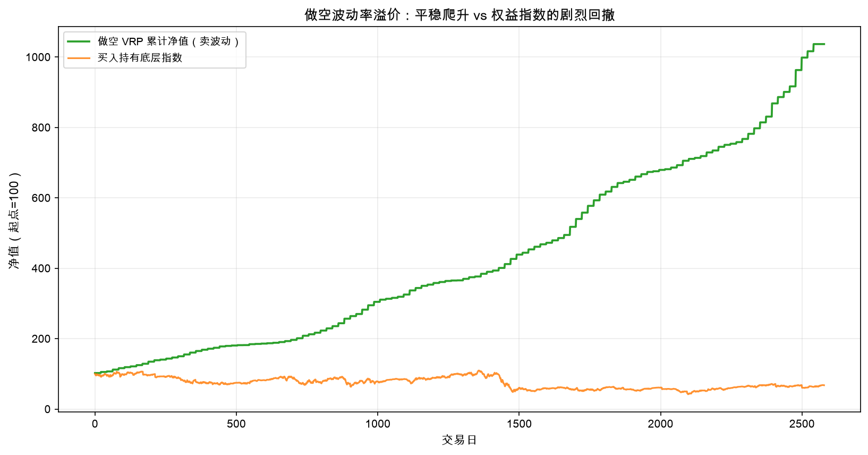The height and width of the screenshot is (455, 868).
Task: Click the x-axis tick 2500
Action: pyautogui.click(x=802, y=424)
